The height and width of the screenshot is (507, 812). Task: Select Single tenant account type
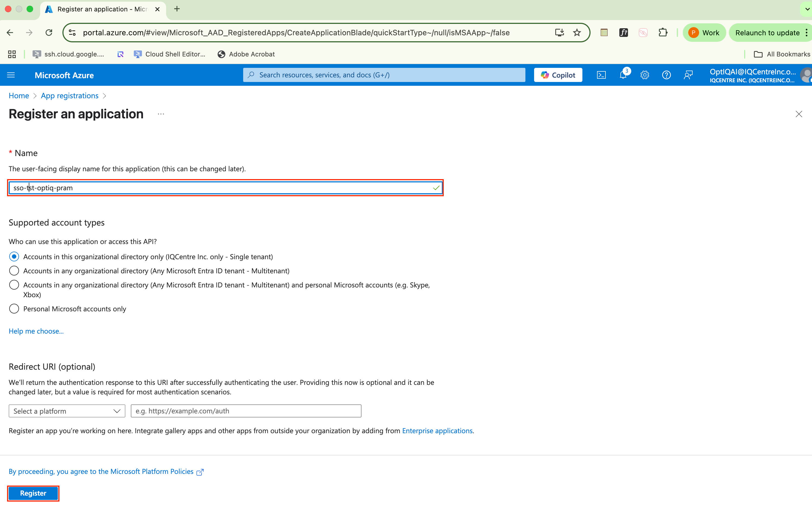[14, 256]
